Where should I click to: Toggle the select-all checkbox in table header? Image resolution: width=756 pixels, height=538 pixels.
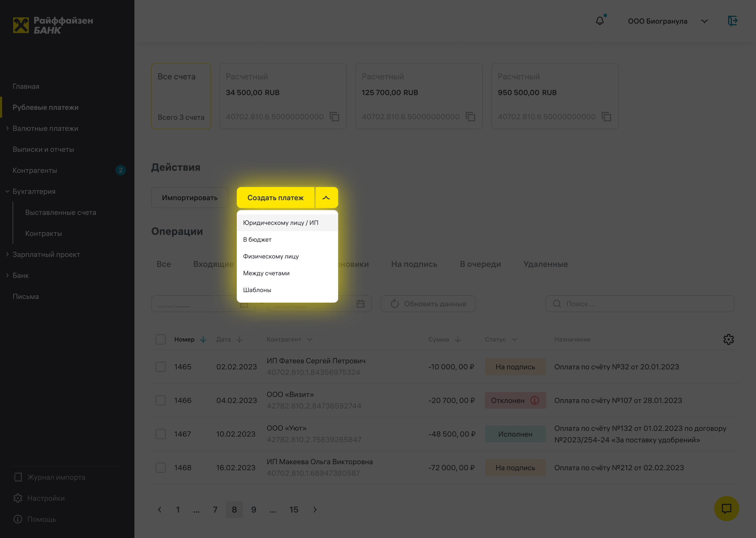[x=161, y=339]
